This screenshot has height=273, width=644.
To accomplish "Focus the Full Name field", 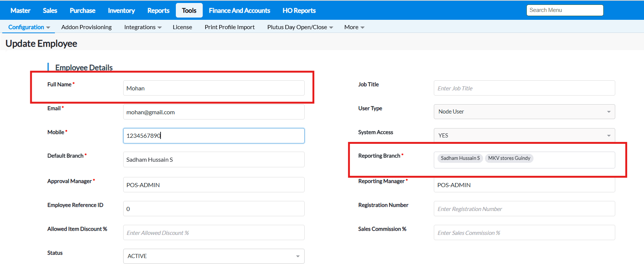I will (214, 89).
